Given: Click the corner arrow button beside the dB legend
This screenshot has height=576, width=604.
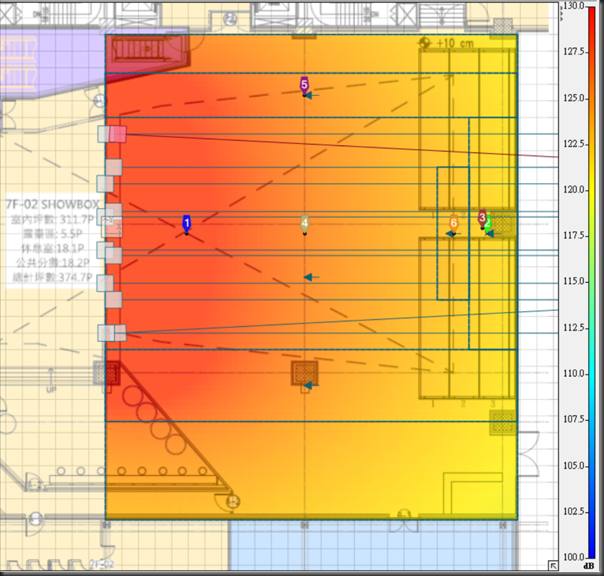Looking at the screenshot, I should coord(553,566).
